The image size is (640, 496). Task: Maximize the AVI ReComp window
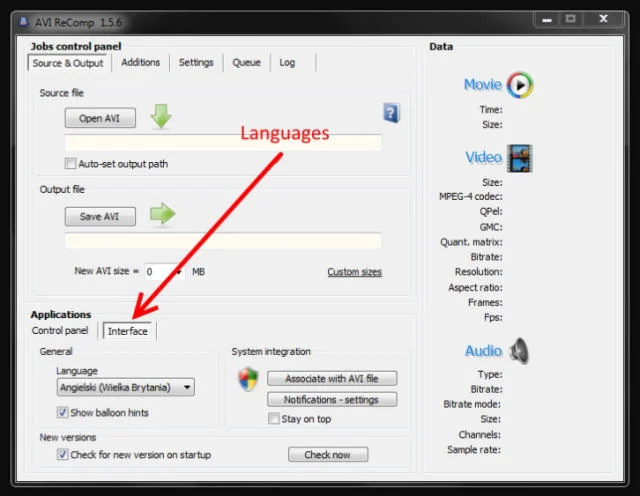coord(571,19)
